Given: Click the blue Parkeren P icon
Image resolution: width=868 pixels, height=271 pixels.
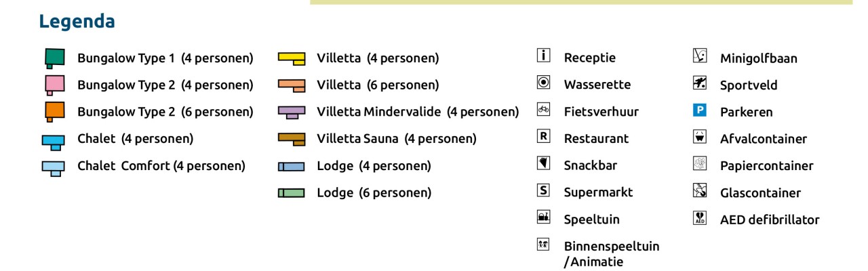Looking at the screenshot, I should [700, 110].
